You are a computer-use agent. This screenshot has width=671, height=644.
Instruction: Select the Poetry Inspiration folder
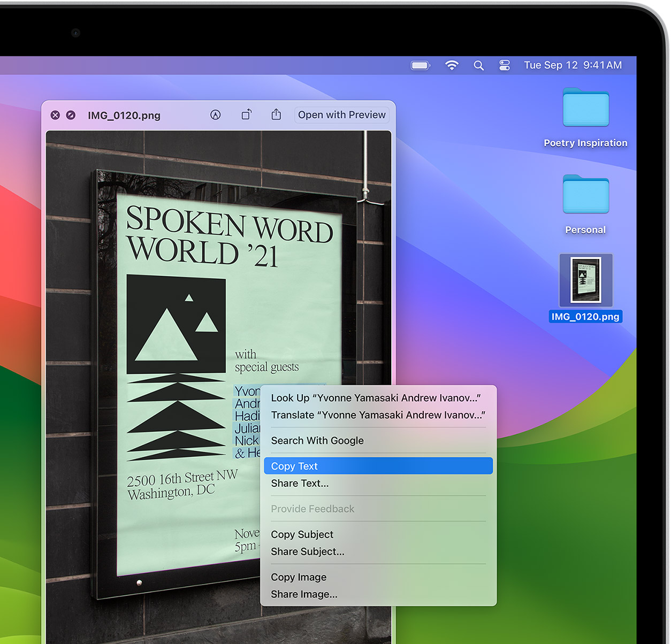pos(585,109)
